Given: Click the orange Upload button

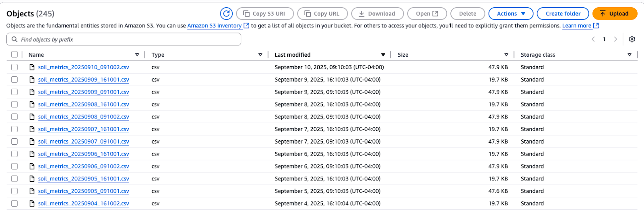Looking at the screenshot, I should [x=615, y=14].
